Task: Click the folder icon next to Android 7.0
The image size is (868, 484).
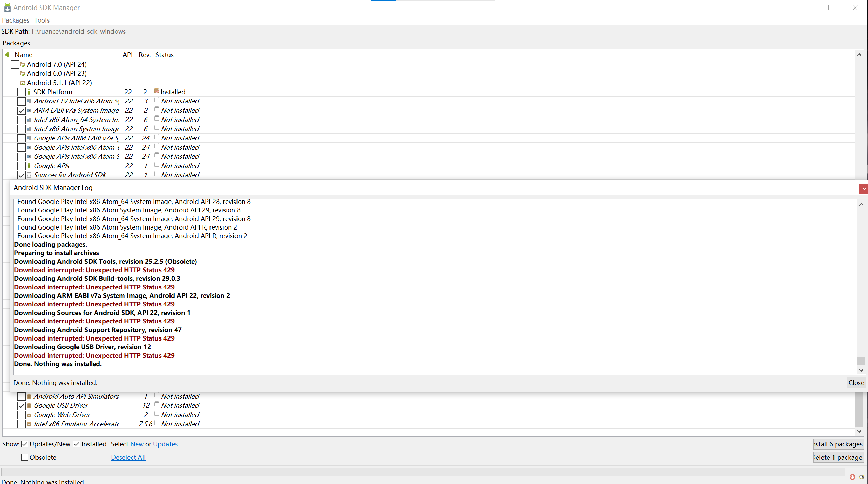Action: 23,64
